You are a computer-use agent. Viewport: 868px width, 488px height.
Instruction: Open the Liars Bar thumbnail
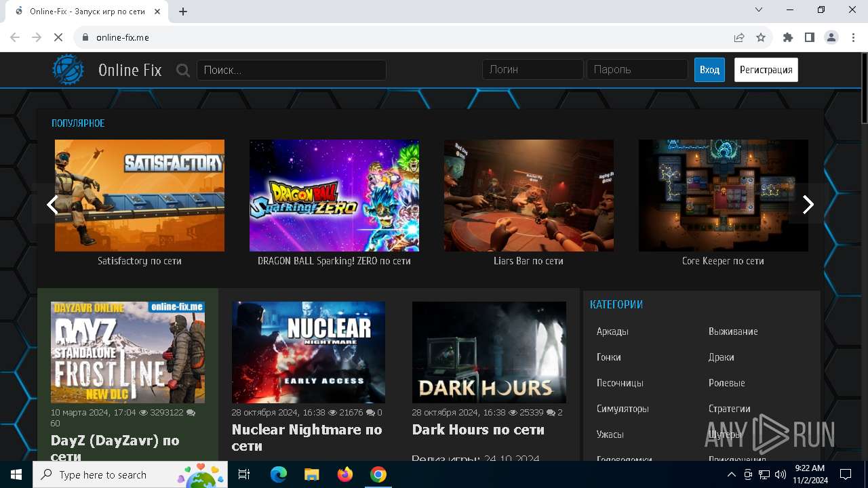coord(529,195)
